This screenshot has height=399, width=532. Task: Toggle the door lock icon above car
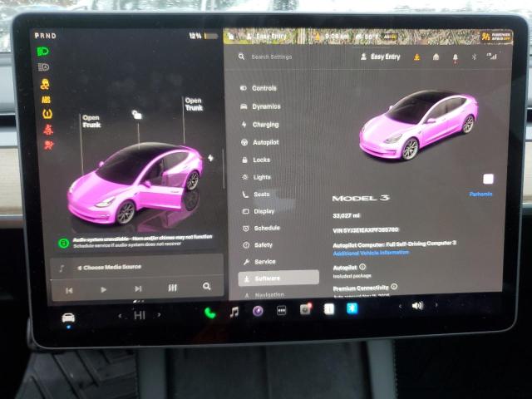click(136, 115)
